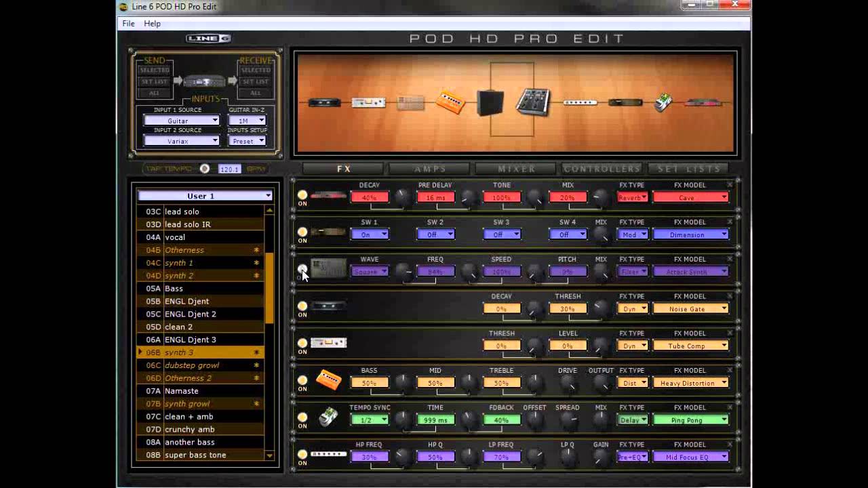The width and height of the screenshot is (868, 488).
Task: Open the File menu
Action: tap(128, 23)
